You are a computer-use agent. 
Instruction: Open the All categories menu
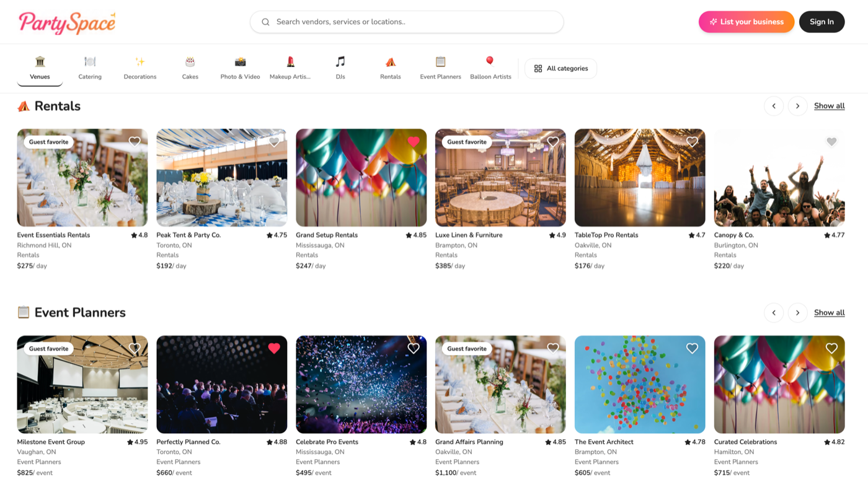(x=560, y=69)
